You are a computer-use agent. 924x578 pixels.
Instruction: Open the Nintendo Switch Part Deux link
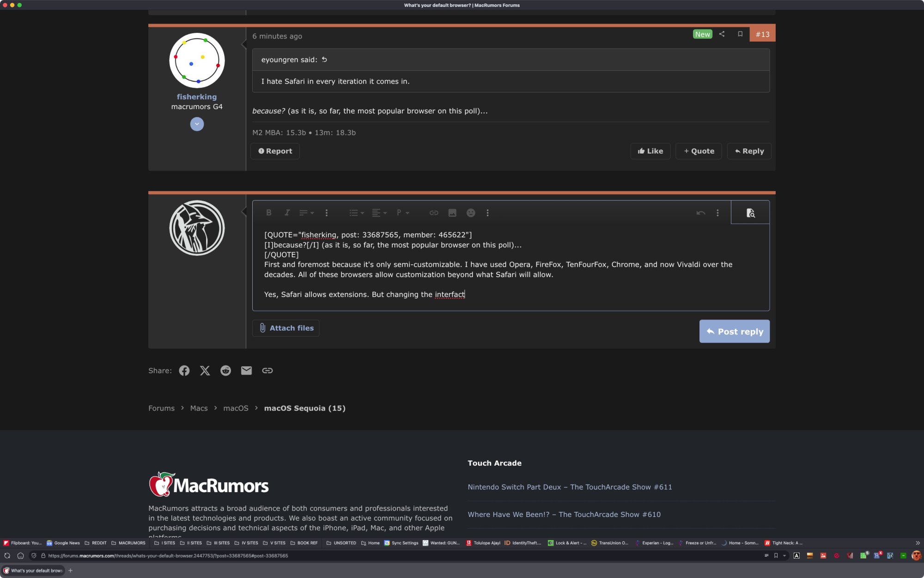[x=570, y=487]
